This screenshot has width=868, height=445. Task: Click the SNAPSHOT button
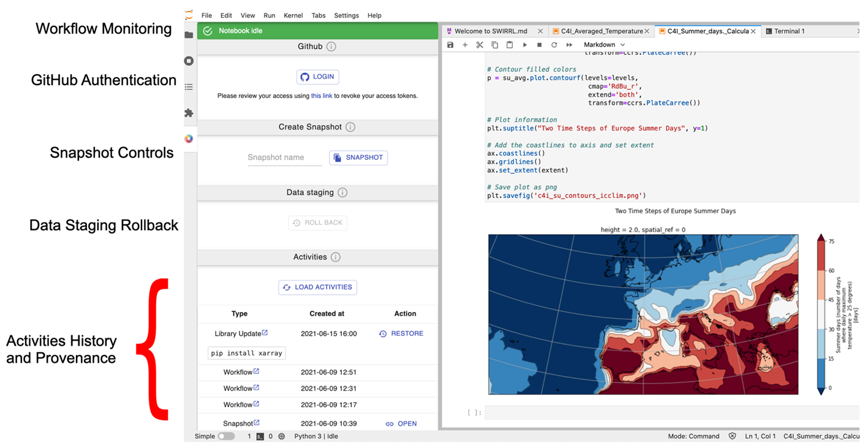coord(358,158)
